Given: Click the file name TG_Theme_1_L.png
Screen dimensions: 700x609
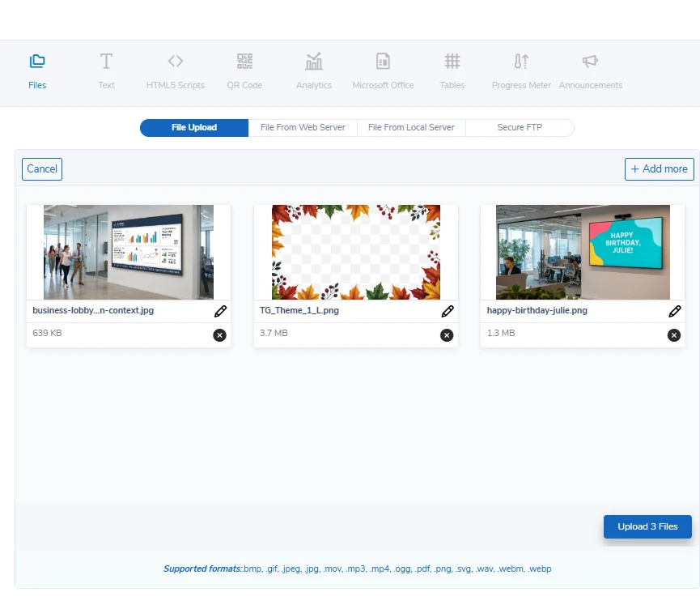Looking at the screenshot, I should [x=299, y=310].
